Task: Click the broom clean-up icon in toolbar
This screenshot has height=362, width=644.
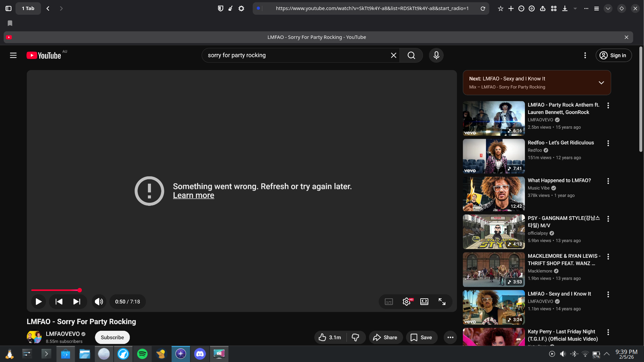Action: [x=230, y=8]
